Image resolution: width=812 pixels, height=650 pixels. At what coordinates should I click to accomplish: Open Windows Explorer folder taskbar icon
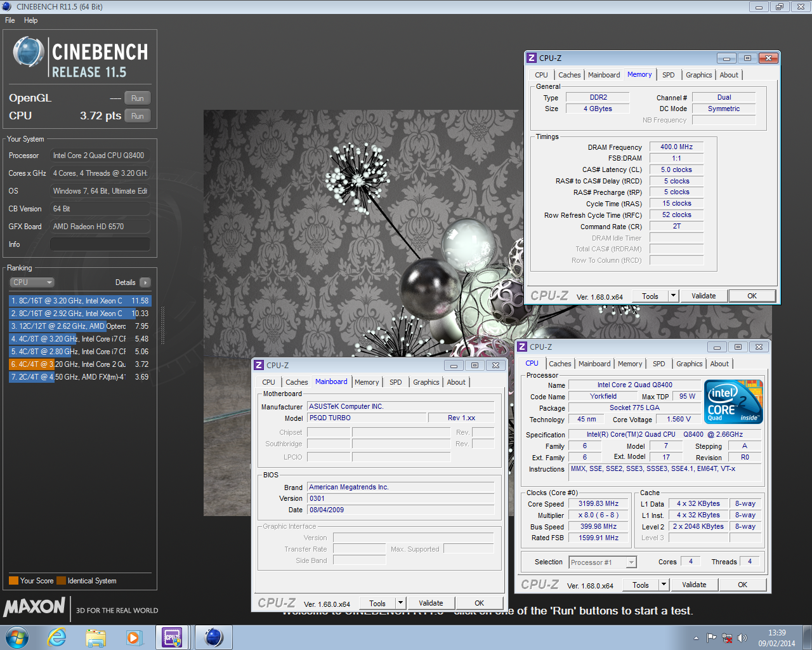coord(96,637)
